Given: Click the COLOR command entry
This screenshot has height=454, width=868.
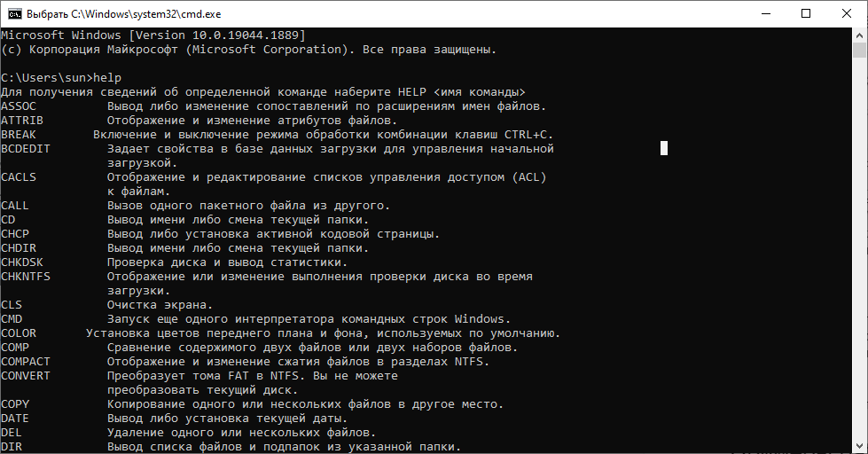Looking at the screenshot, I should pyautogui.click(x=19, y=333).
